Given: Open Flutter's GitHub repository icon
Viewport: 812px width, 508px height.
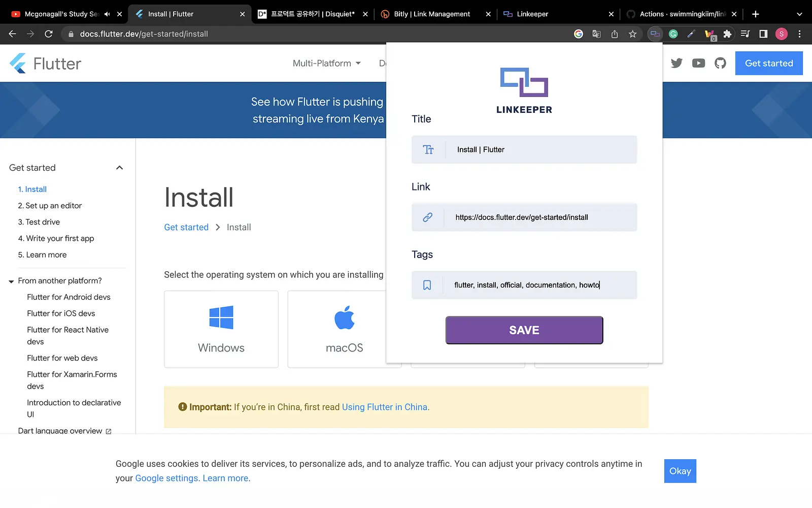Looking at the screenshot, I should pyautogui.click(x=720, y=63).
